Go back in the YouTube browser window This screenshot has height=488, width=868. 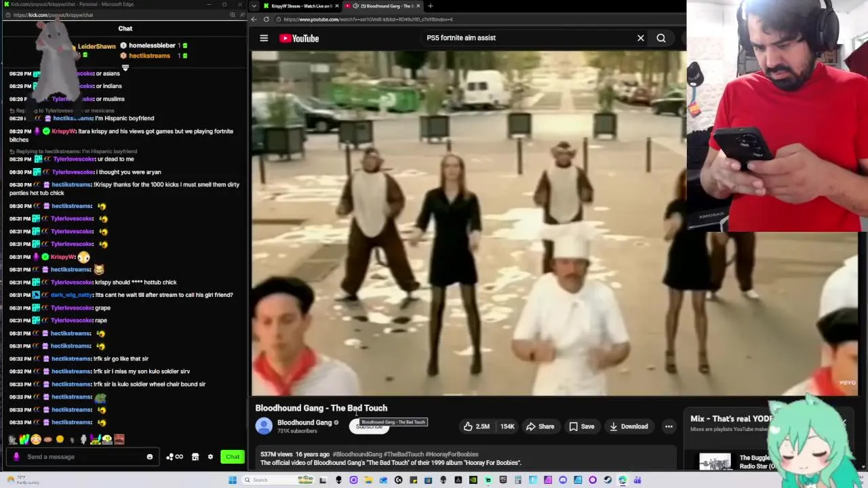[255, 19]
